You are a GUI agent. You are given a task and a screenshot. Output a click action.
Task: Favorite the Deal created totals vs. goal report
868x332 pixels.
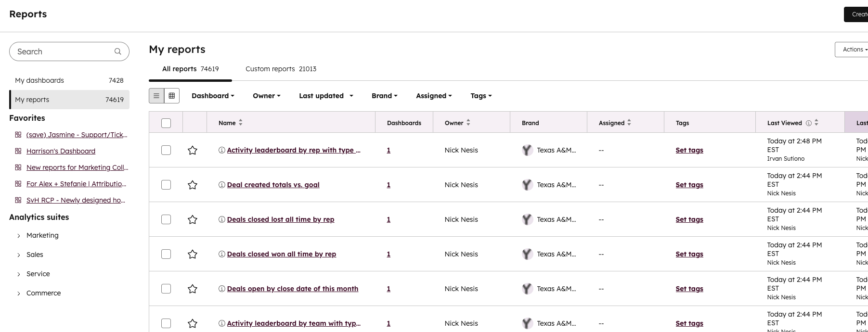(193, 185)
